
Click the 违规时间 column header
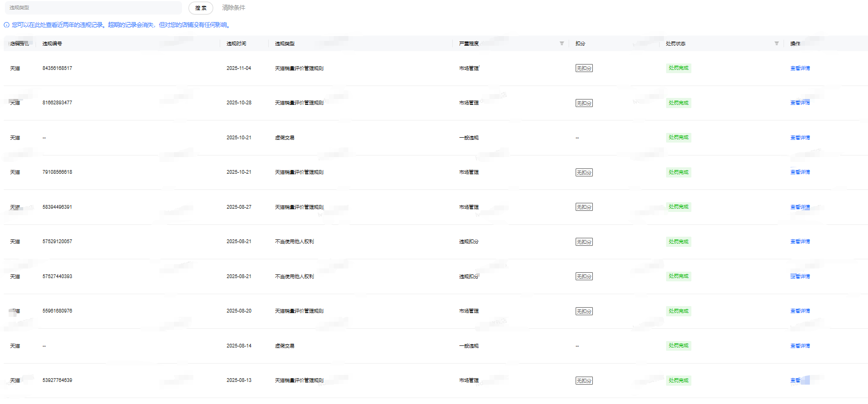point(236,44)
